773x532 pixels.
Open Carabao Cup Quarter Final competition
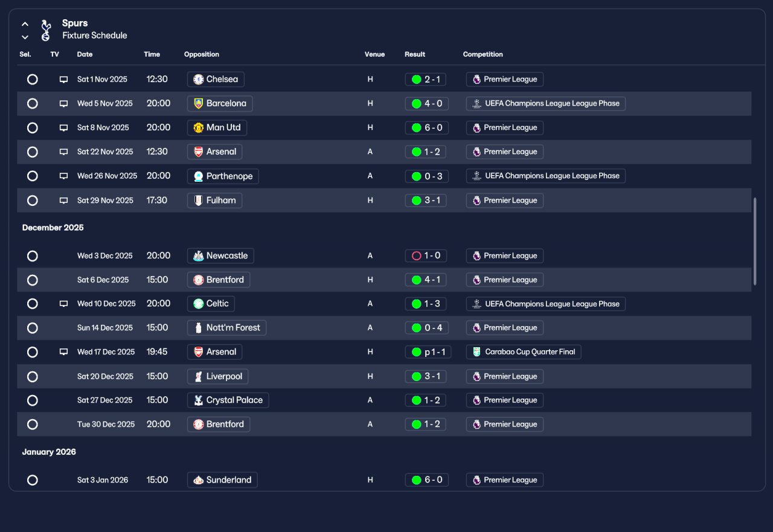pyautogui.click(x=524, y=351)
